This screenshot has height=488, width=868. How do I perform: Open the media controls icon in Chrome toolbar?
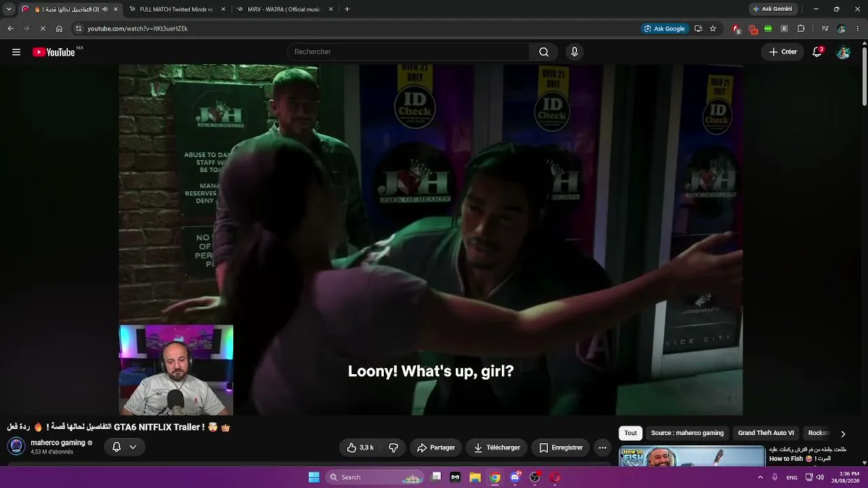tap(825, 28)
